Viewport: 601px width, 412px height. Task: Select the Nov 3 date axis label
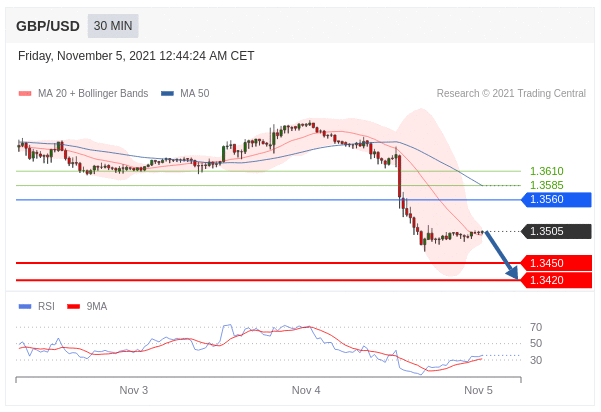pos(133,390)
